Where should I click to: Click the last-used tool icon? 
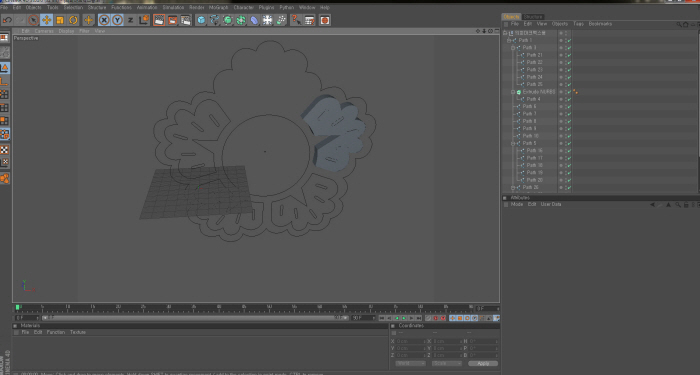pyautogui.click(x=88, y=20)
